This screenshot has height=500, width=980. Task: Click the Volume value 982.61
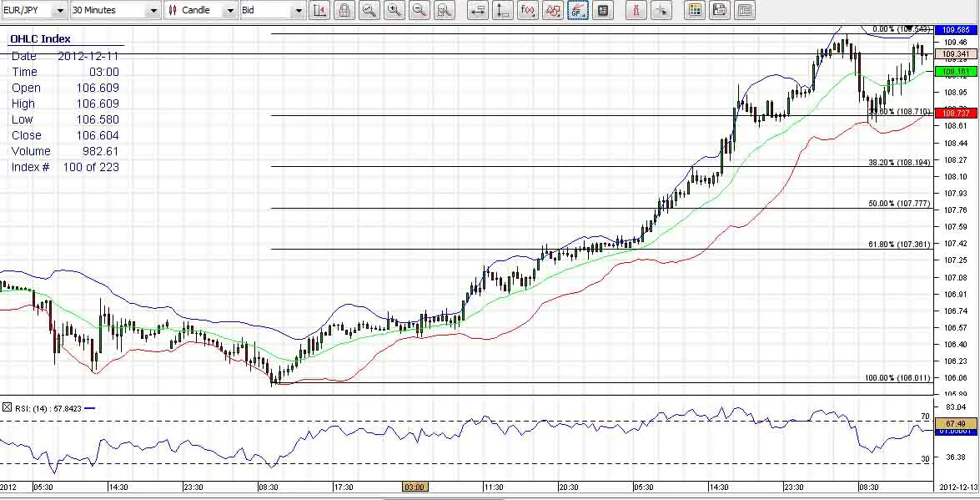(x=101, y=151)
